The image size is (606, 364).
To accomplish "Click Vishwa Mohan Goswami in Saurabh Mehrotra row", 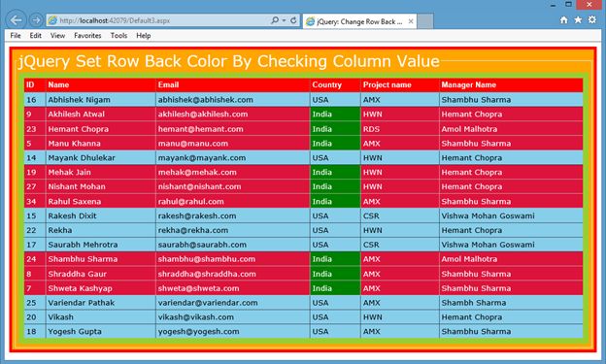I will [511, 245].
